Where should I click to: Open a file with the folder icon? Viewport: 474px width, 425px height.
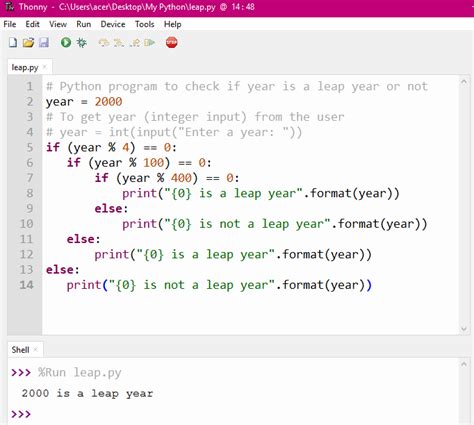click(x=28, y=43)
